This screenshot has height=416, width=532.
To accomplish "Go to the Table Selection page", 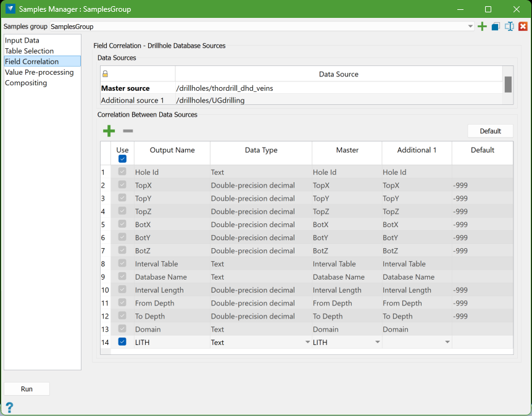I will 29,51.
